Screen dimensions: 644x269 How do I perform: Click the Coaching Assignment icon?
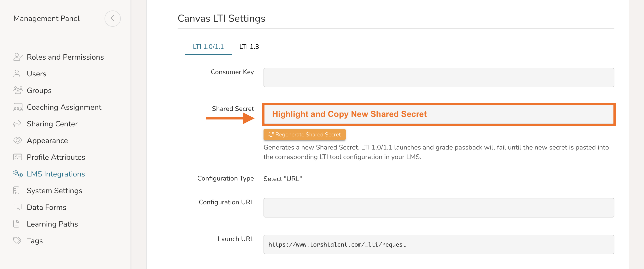click(x=18, y=107)
